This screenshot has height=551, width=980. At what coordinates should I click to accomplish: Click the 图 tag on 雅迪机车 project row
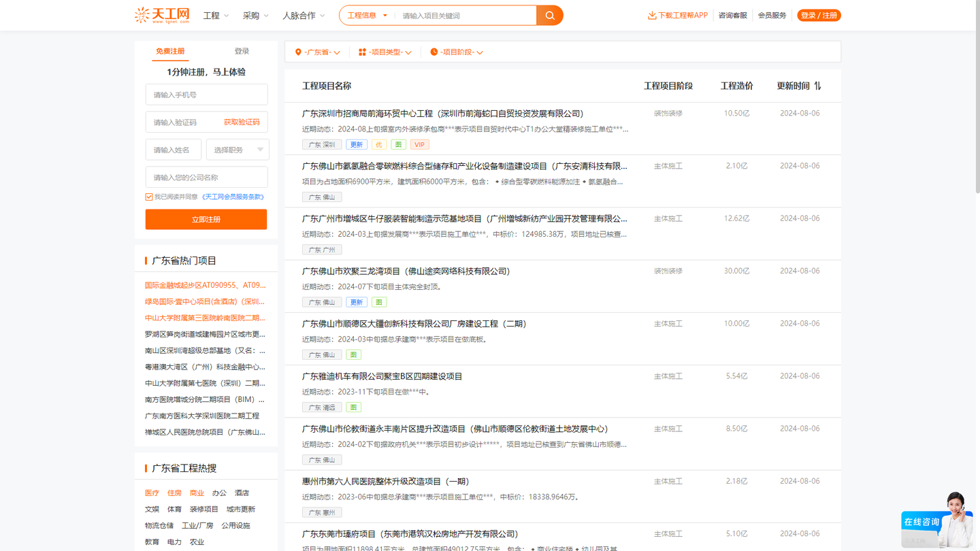(353, 407)
